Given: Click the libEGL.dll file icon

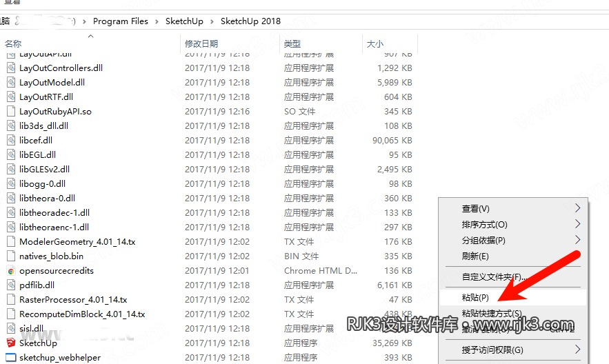Looking at the screenshot, I should point(11,154).
